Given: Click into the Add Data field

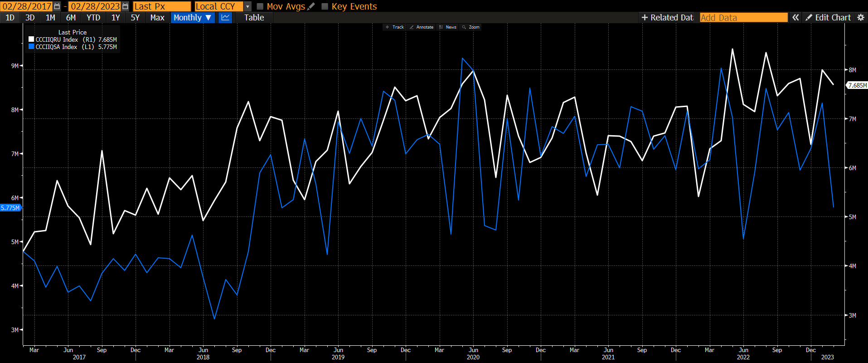Looking at the screenshot, I should coord(743,18).
